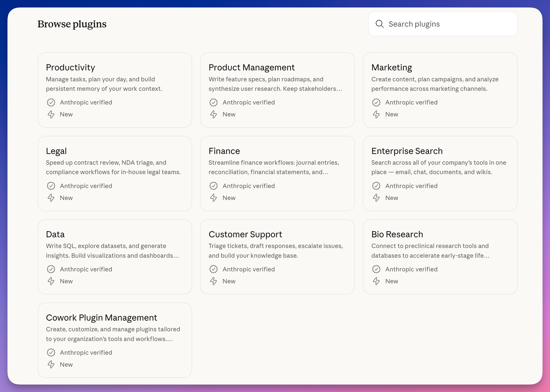Choose the Data plugin heading
Screen dimensions: 550x392
[55, 234]
